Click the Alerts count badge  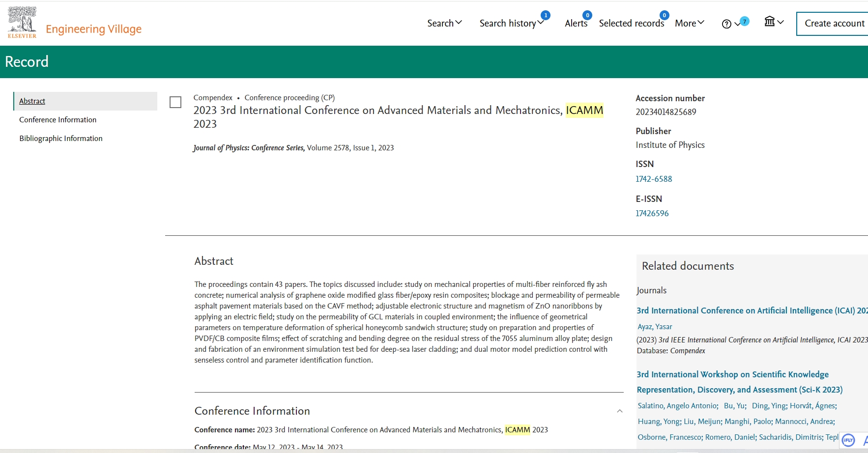pos(587,15)
